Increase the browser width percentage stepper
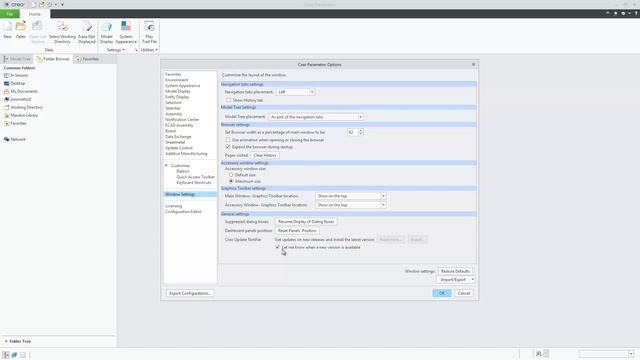 tap(360, 131)
